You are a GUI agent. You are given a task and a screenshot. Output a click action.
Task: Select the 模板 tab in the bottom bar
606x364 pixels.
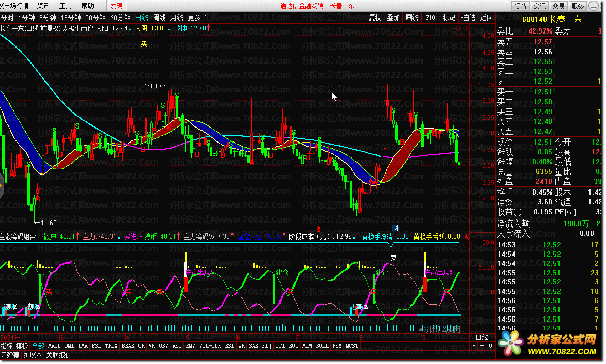[x=22, y=346]
